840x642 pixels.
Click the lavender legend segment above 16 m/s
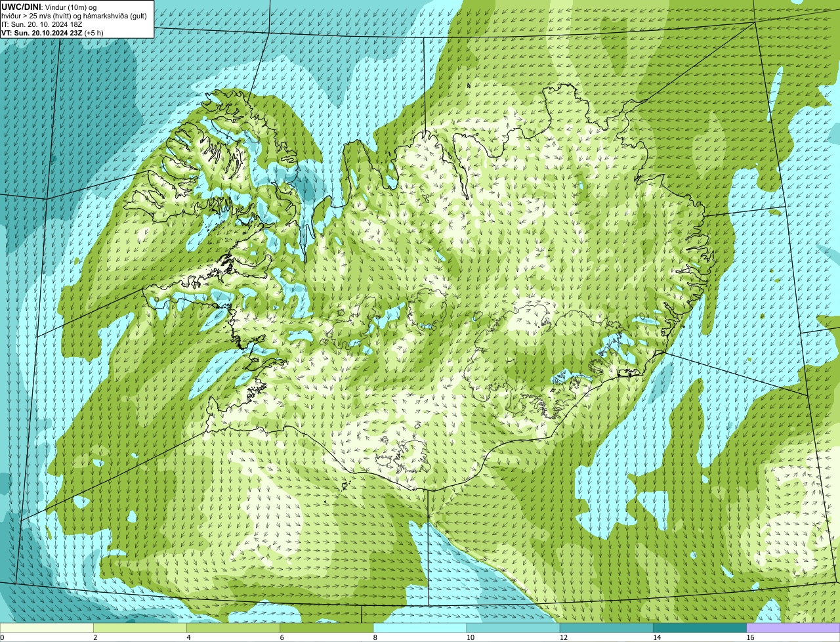(793, 628)
